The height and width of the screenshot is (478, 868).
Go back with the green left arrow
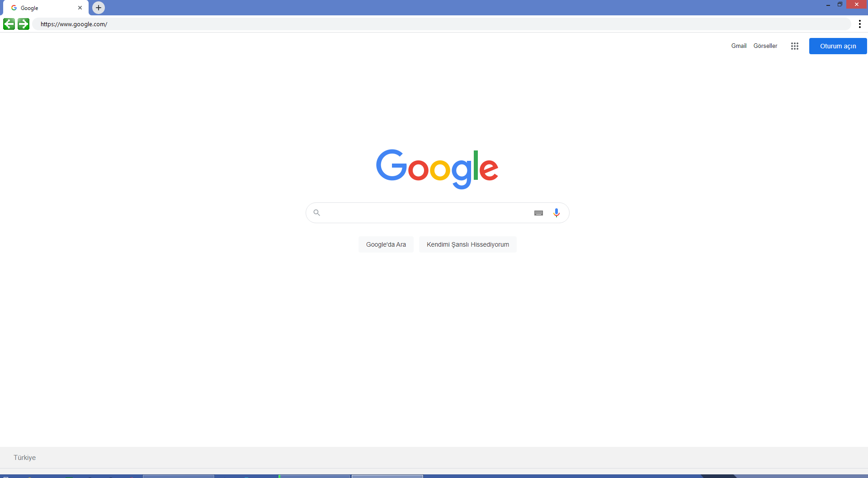click(9, 24)
